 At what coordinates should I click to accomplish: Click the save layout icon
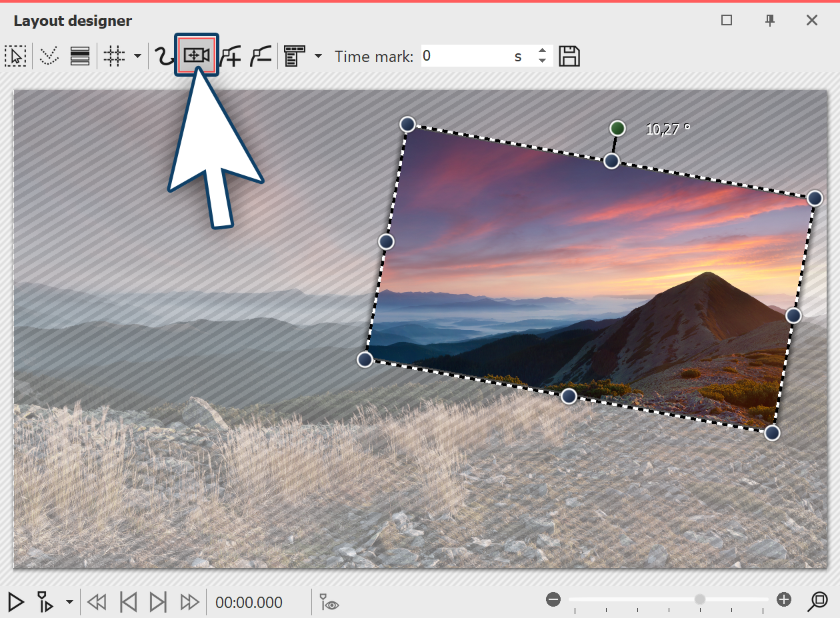pos(570,56)
